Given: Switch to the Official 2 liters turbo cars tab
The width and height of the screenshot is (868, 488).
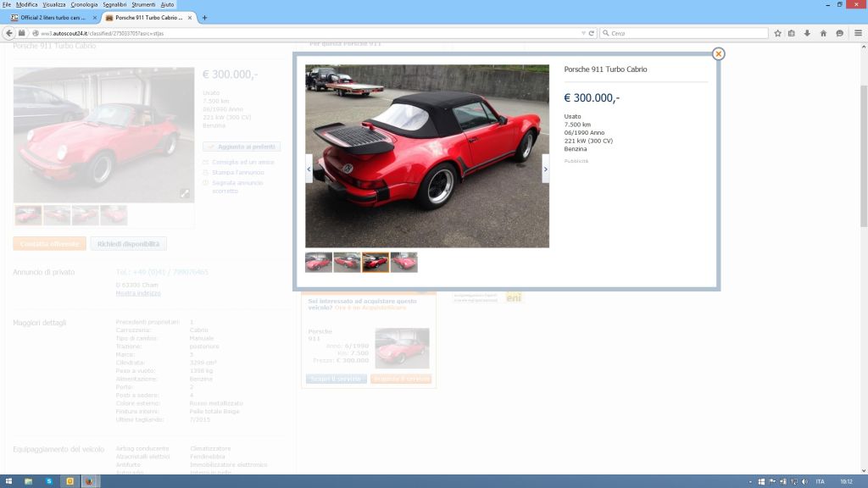Looking at the screenshot, I should click(53, 18).
